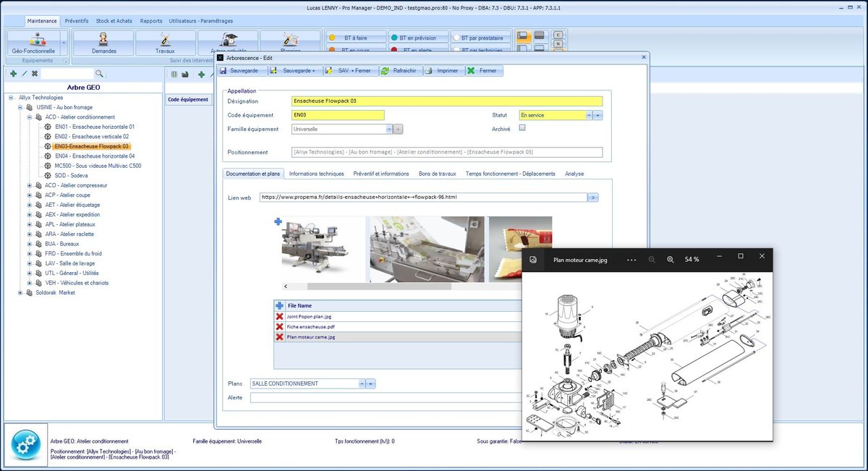The width and height of the screenshot is (868, 471).
Task: Select the BT à faire filter
Action: [x=355, y=38]
